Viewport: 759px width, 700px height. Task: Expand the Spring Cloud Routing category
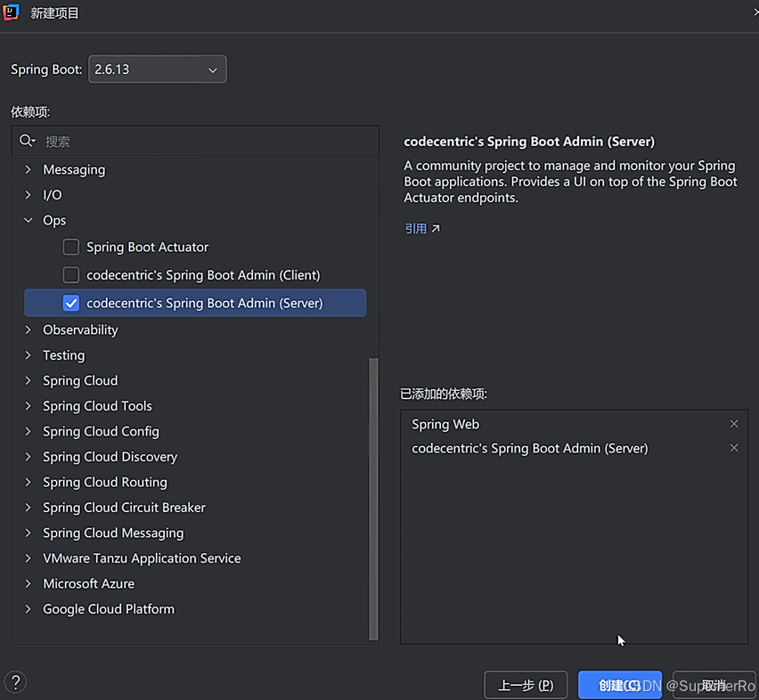29,482
